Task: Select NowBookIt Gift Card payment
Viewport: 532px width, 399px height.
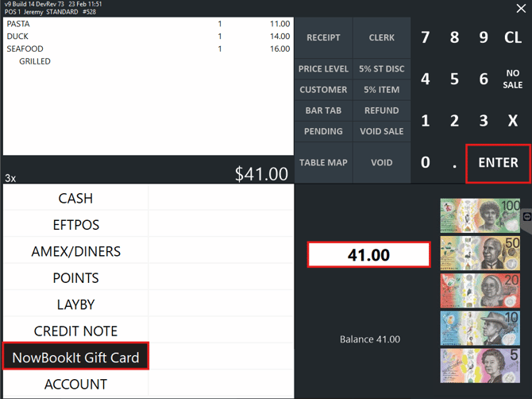Action: pyautogui.click(x=75, y=358)
